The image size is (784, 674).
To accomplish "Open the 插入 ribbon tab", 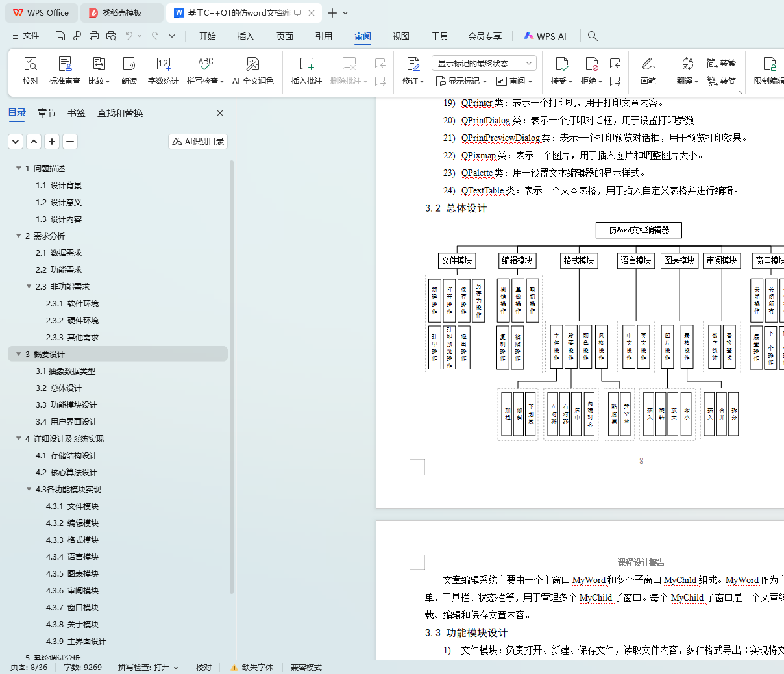I will pos(246,36).
